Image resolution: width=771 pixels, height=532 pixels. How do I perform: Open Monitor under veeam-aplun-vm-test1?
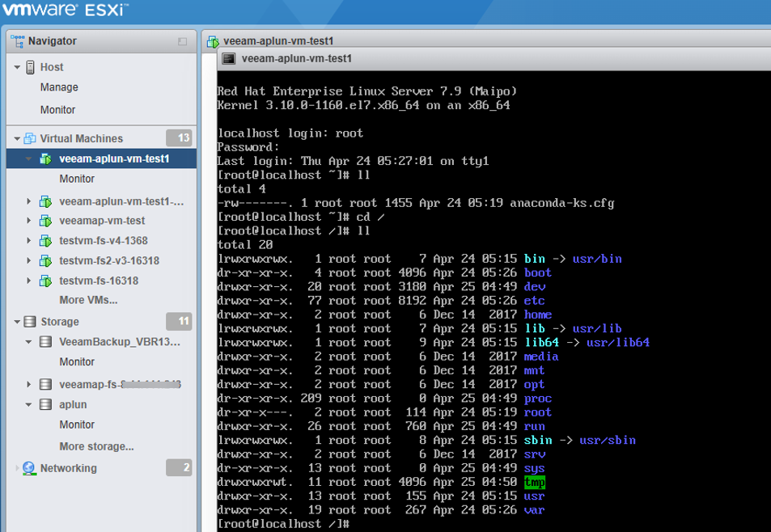77,179
